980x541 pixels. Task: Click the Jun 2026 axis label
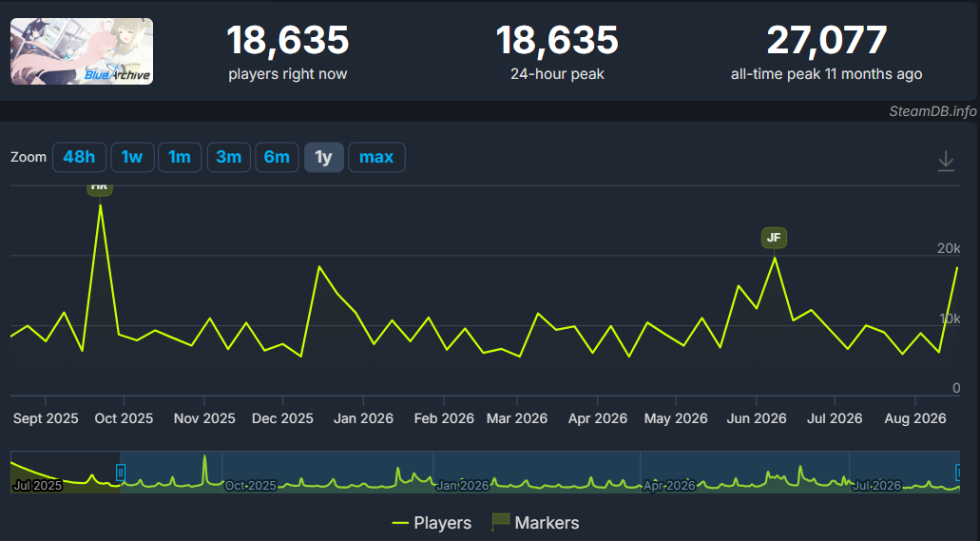(x=757, y=418)
